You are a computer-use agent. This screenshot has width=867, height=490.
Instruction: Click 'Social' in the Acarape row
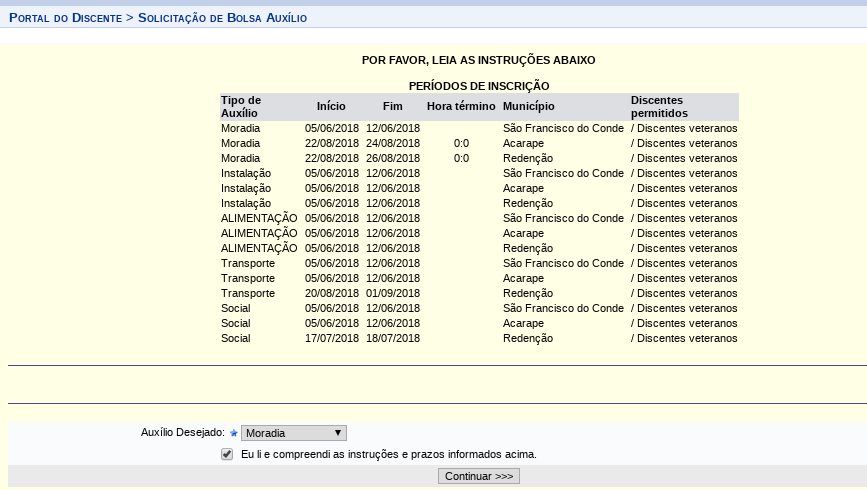[236, 323]
